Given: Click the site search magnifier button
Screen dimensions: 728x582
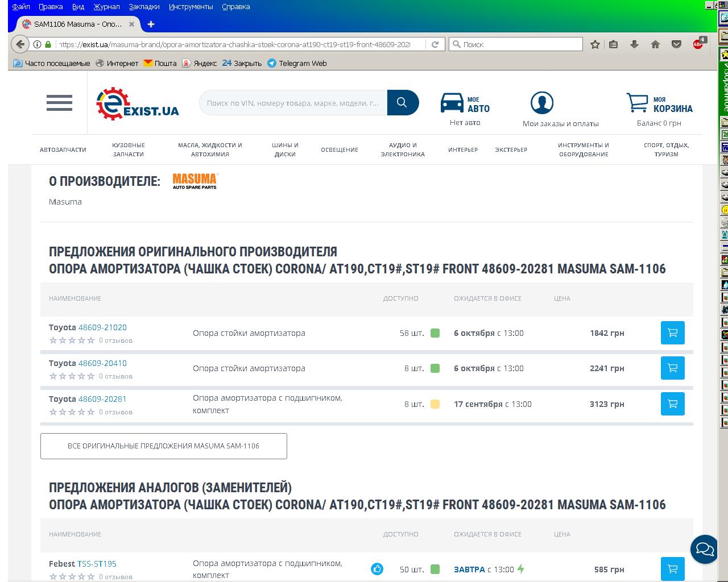Looking at the screenshot, I should pyautogui.click(x=402, y=103).
